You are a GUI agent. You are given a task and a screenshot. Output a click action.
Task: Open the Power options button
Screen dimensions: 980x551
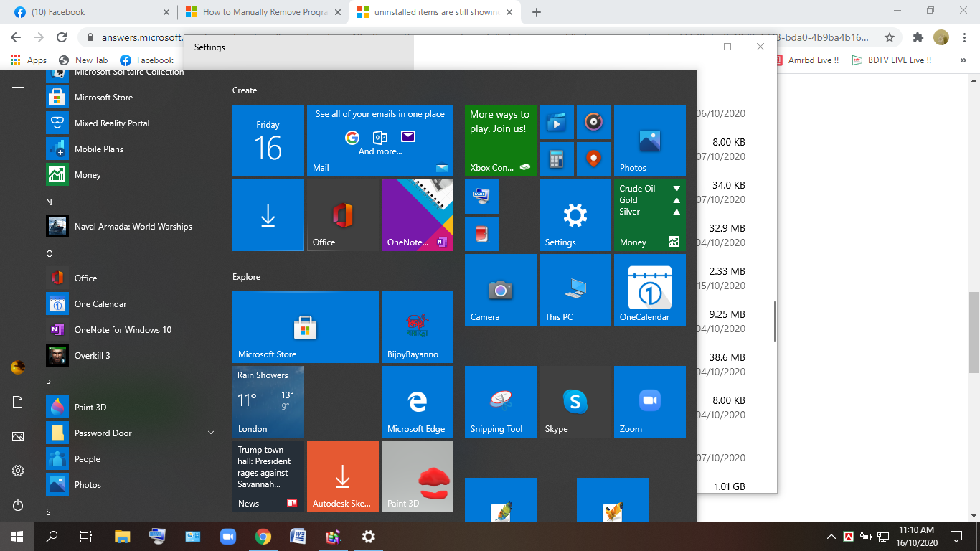[18, 505]
